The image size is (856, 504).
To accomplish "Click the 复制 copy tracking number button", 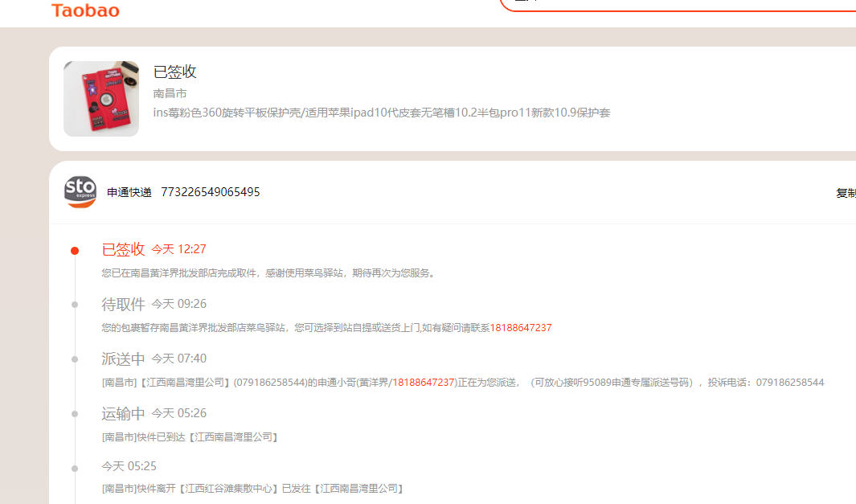I will click(x=846, y=193).
